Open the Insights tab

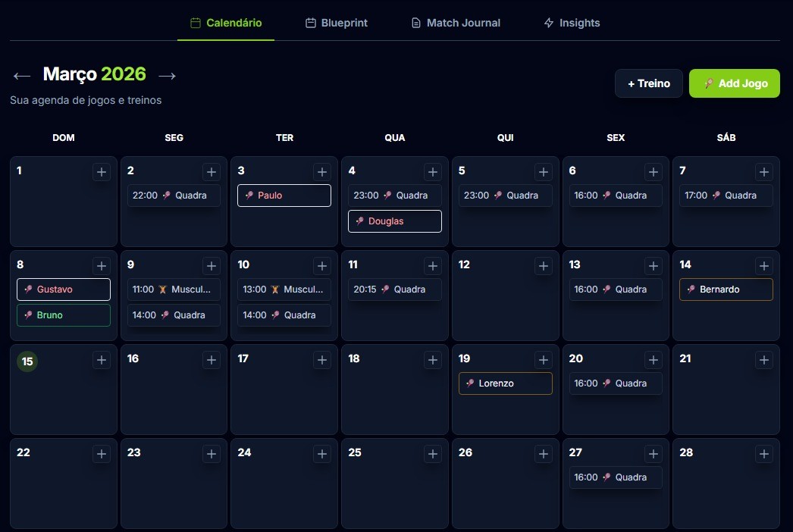(572, 23)
